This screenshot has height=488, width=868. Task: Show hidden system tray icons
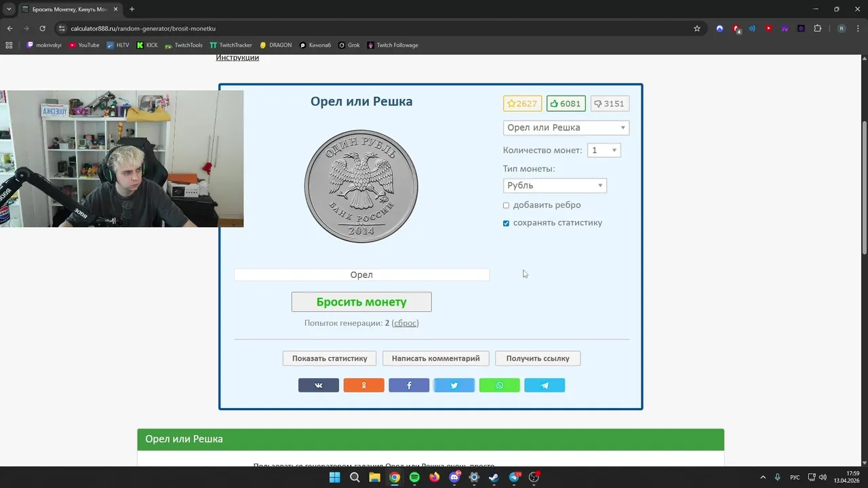point(763,477)
